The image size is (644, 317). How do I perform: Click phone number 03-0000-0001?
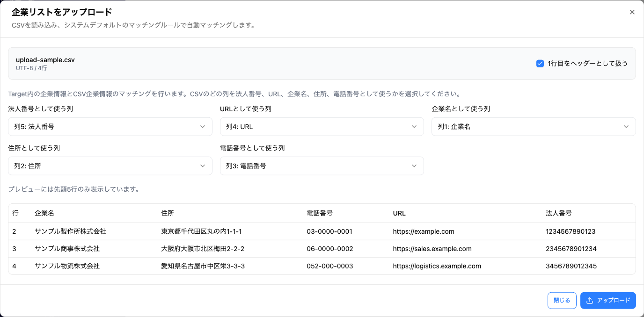pyautogui.click(x=329, y=231)
